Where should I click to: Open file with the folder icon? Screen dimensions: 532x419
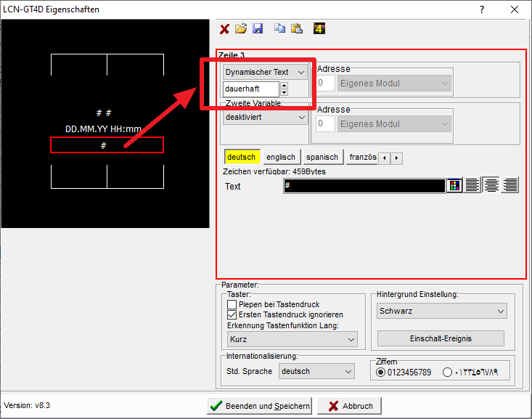241,29
